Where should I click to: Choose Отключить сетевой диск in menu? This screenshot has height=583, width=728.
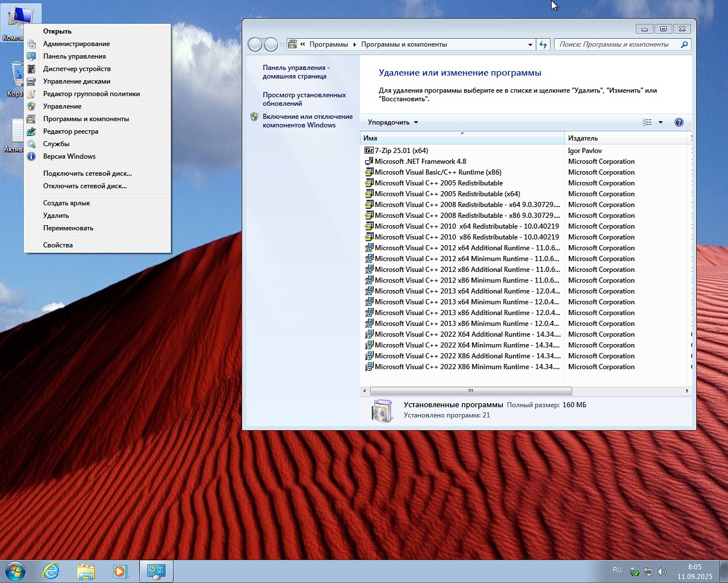[85, 186]
